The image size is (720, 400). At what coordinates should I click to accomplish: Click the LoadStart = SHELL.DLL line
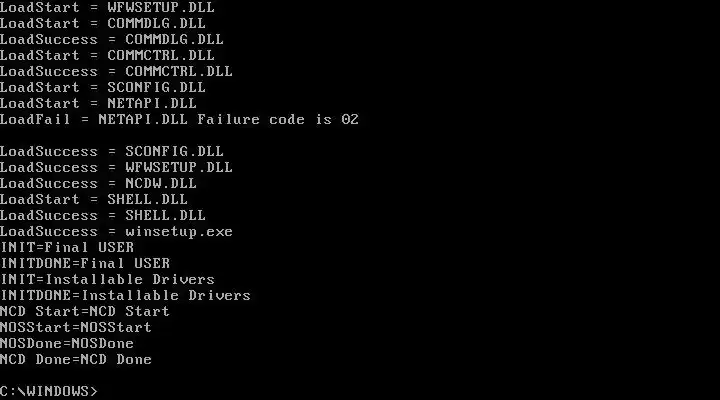click(94, 199)
